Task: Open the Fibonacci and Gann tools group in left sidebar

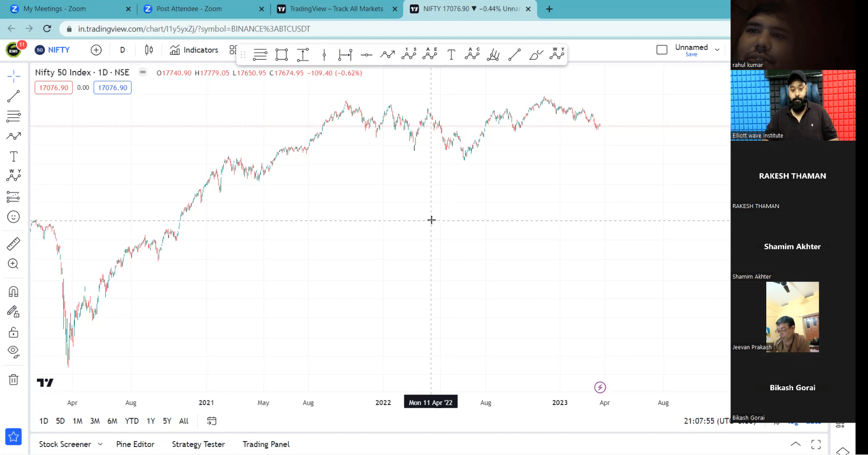Action: click(13, 116)
